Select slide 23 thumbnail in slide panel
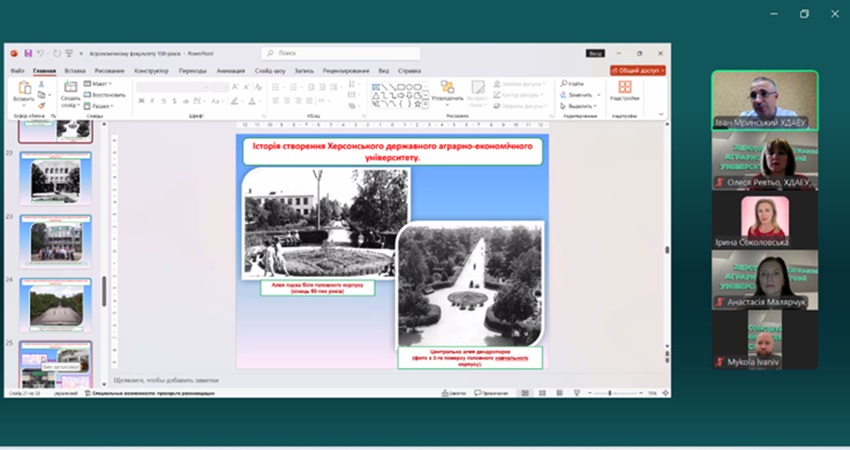Viewport: 850px width, 450px height. coord(56,241)
